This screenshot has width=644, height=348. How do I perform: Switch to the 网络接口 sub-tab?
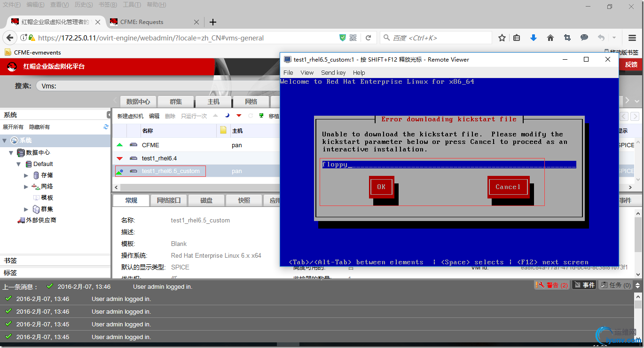click(168, 200)
